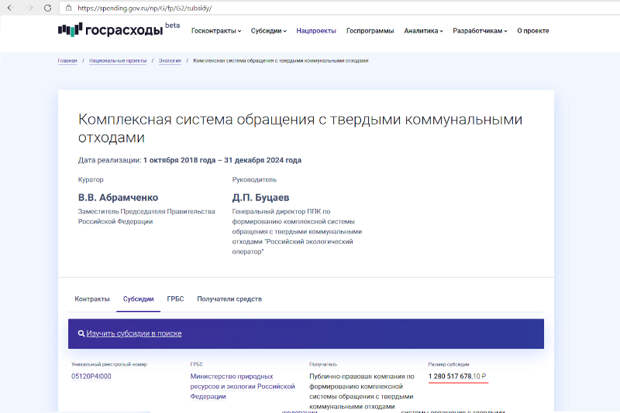
Task: Open Министерство природных ресурсов link
Action: pos(243,386)
